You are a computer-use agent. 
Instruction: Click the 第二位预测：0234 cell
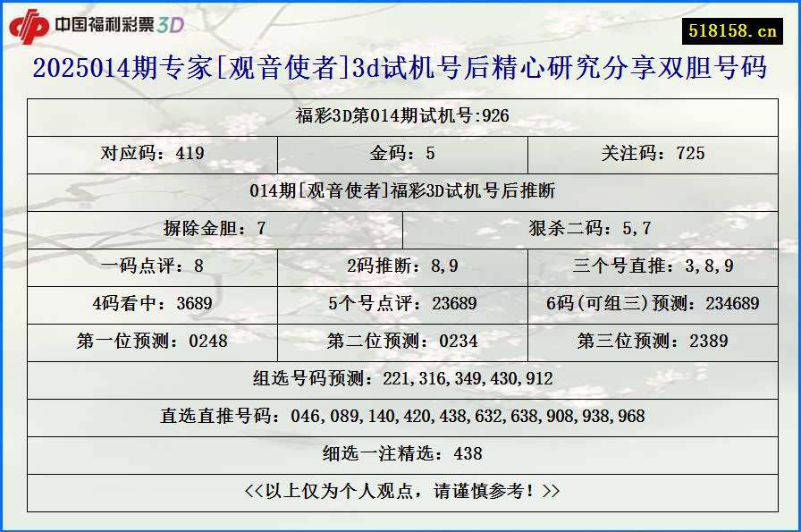400,340
